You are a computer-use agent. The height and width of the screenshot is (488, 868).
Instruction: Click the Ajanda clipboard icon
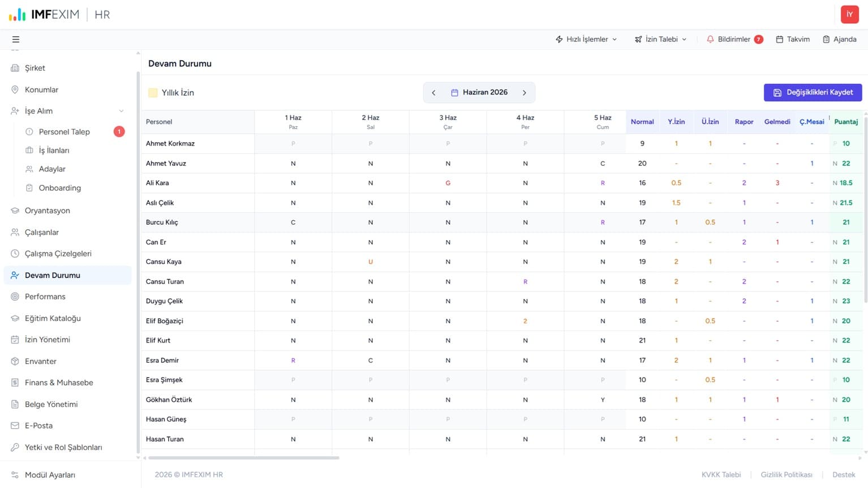click(x=826, y=40)
